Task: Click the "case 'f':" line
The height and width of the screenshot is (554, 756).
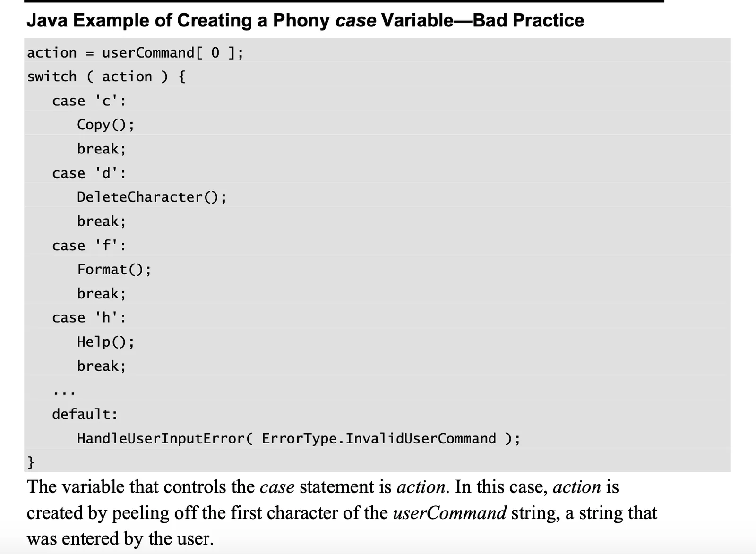Action: pos(89,246)
